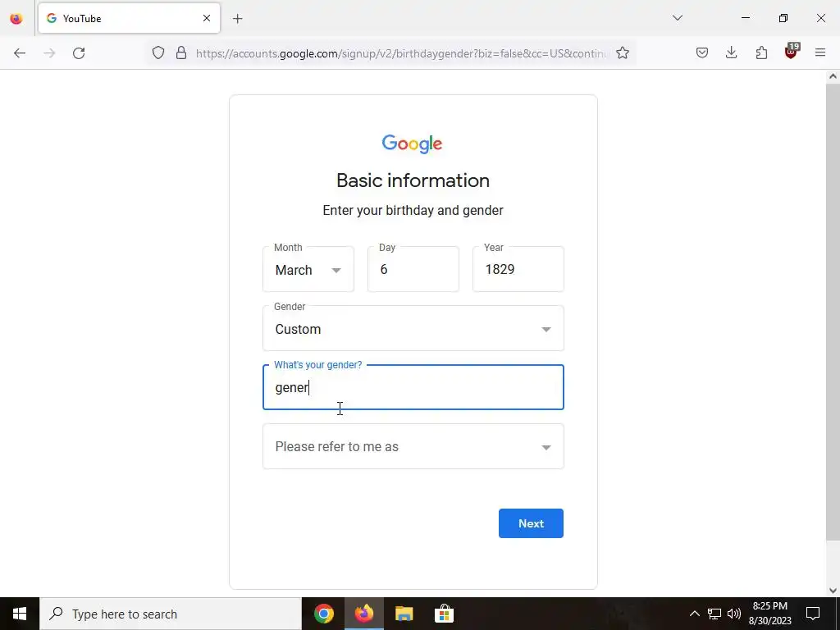Open the Firefox downloads panel

731,52
